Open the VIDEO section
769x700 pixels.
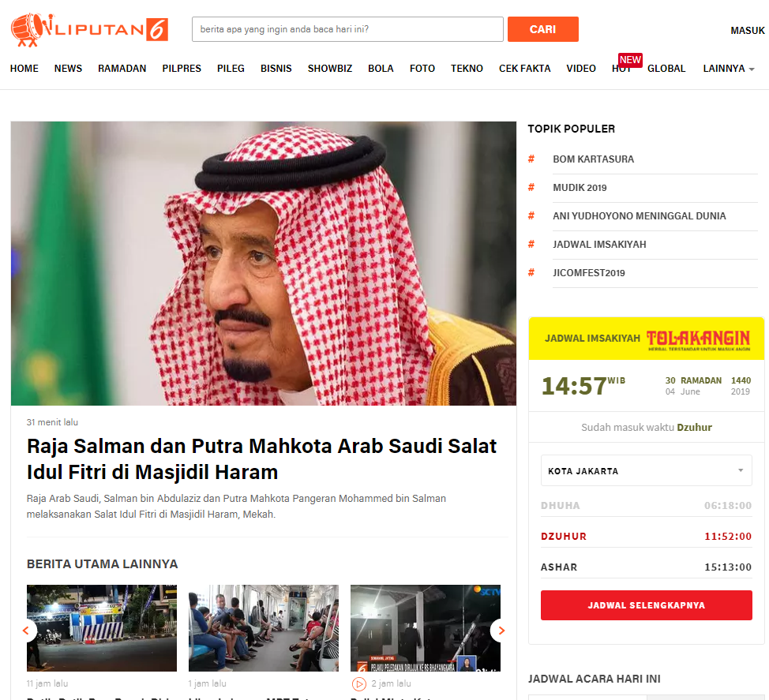coord(581,69)
